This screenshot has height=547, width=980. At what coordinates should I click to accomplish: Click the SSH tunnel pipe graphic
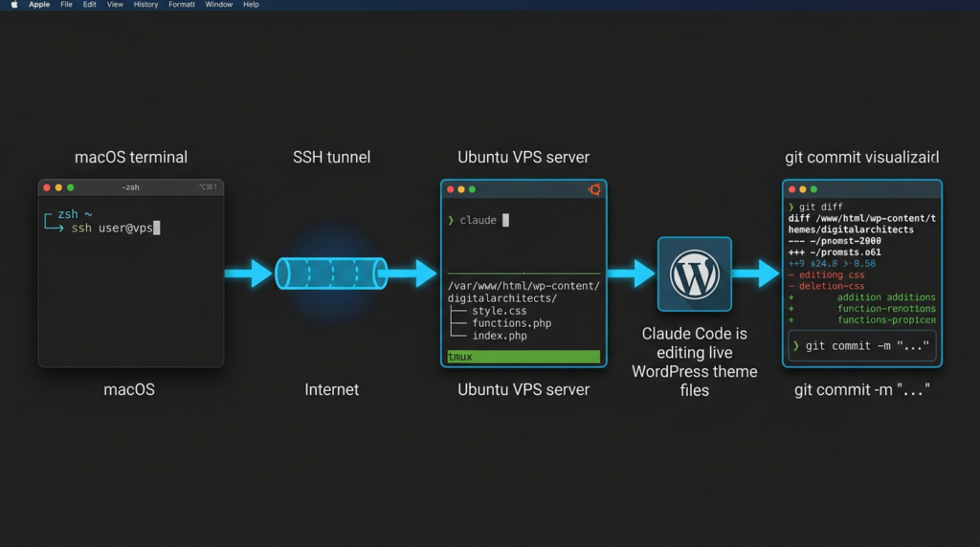click(331, 273)
